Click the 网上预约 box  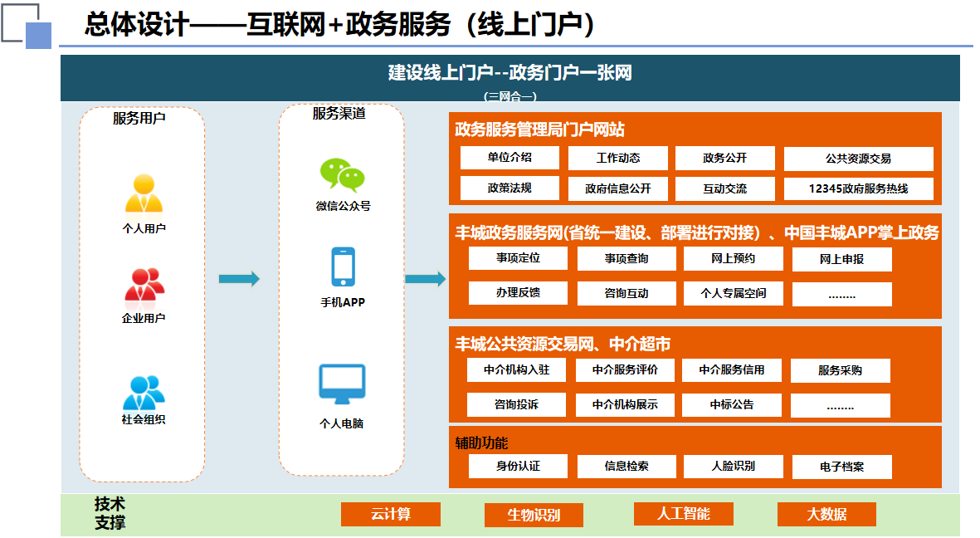[x=733, y=259]
